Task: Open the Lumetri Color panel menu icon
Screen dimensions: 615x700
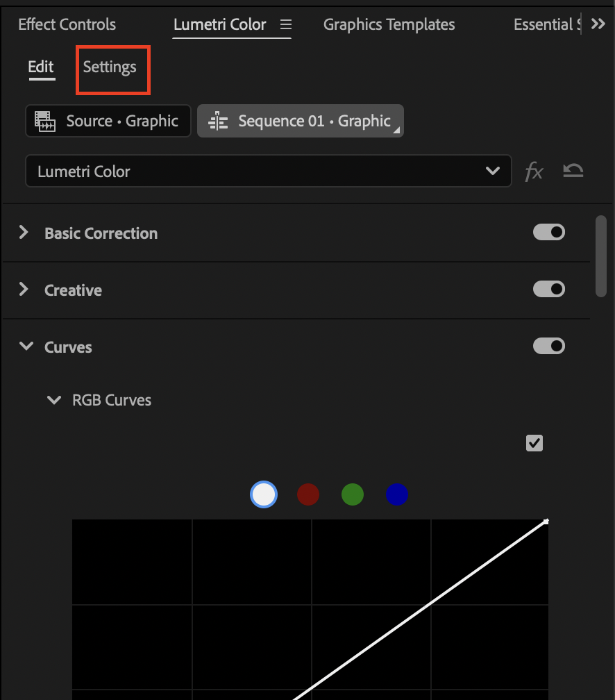Action: 285,24
